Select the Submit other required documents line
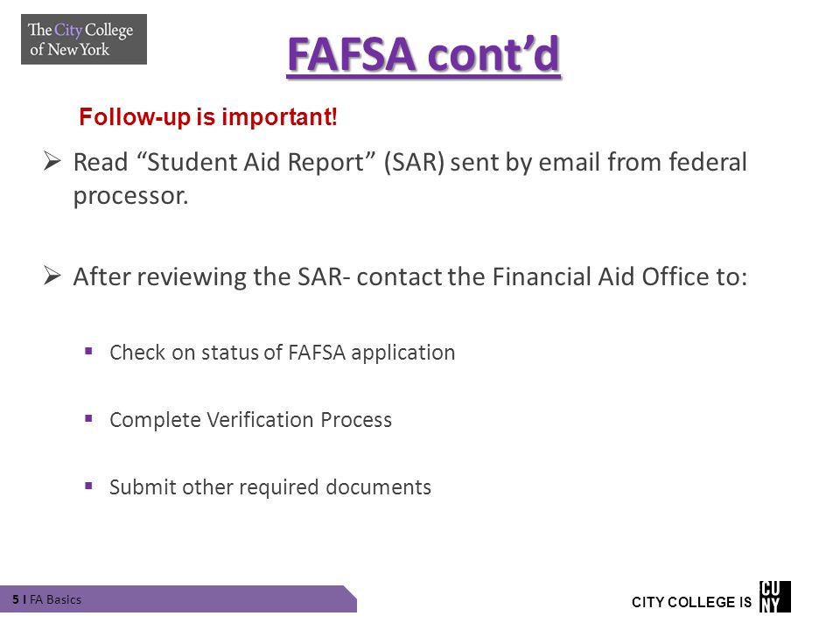840x630 pixels. click(270, 487)
